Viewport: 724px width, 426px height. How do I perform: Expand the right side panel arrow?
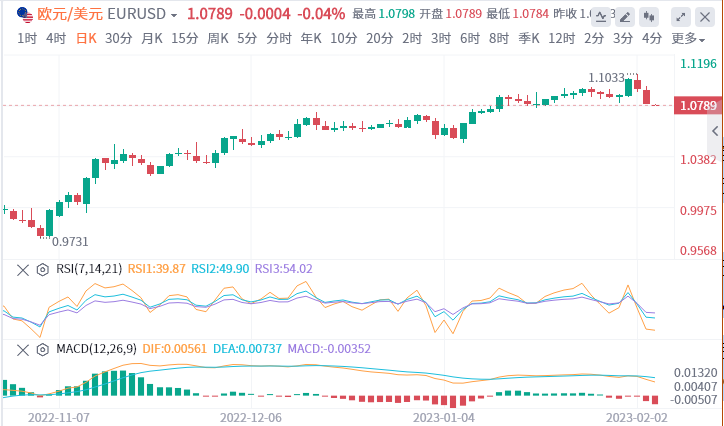tap(715, 131)
